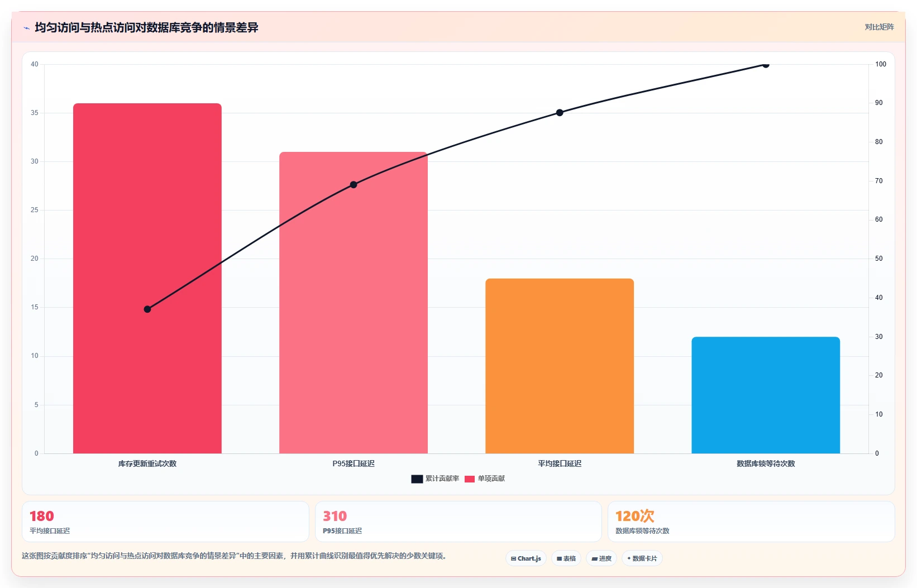This screenshot has height=588, width=917.
Task: Click the blue 数据库锁等待次数 bar
Action: pos(766,395)
